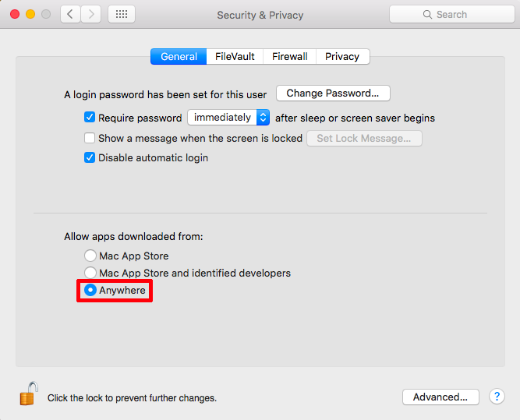Switch to the FileVault tab

235,56
